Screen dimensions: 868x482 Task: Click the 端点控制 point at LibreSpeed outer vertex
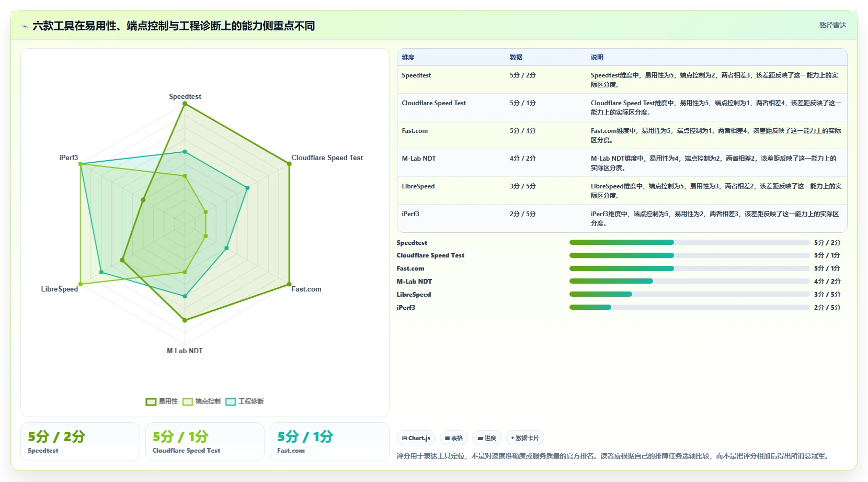[81, 285]
